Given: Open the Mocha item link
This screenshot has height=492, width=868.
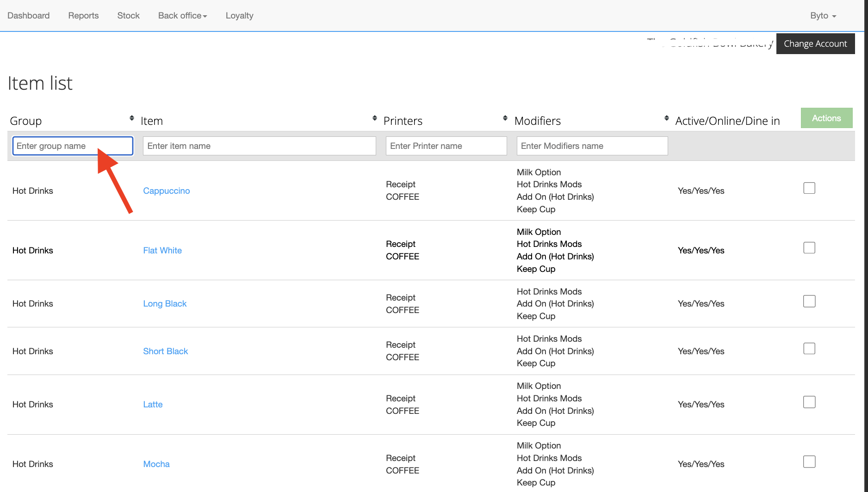Looking at the screenshot, I should (156, 464).
